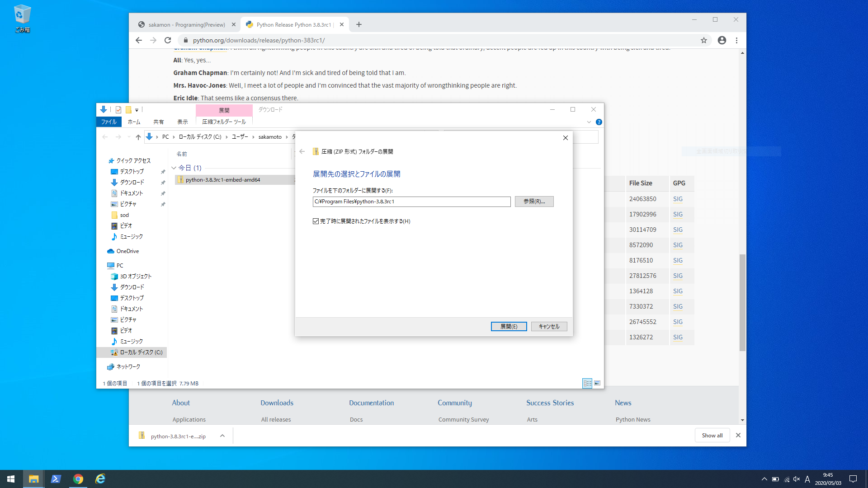Screen dimensions: 868x488
Task: Open SIG link for file size 24063850
Action: coord(678,199)
